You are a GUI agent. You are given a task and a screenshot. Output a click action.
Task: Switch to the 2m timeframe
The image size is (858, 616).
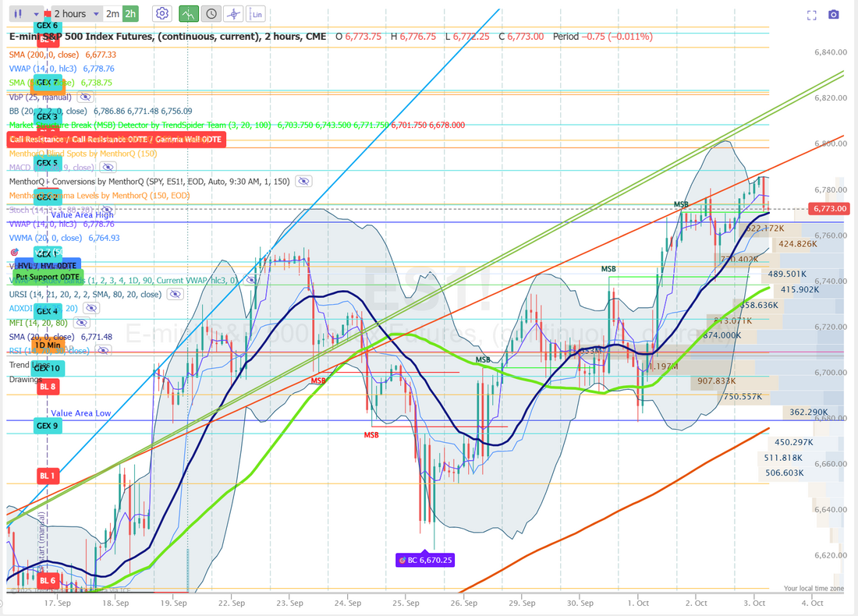(113, 14)
